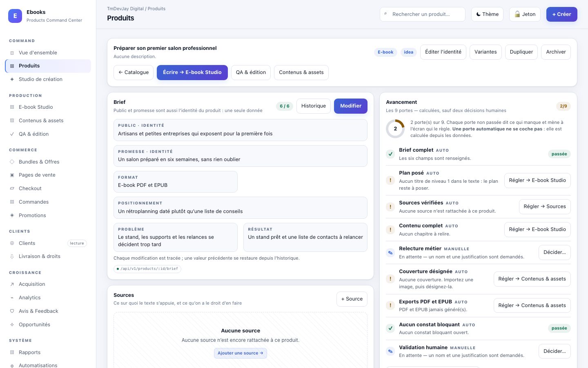The image size is (588, 368).
Task: Click the Rapports sidebar icon
Action: [12, 352]
